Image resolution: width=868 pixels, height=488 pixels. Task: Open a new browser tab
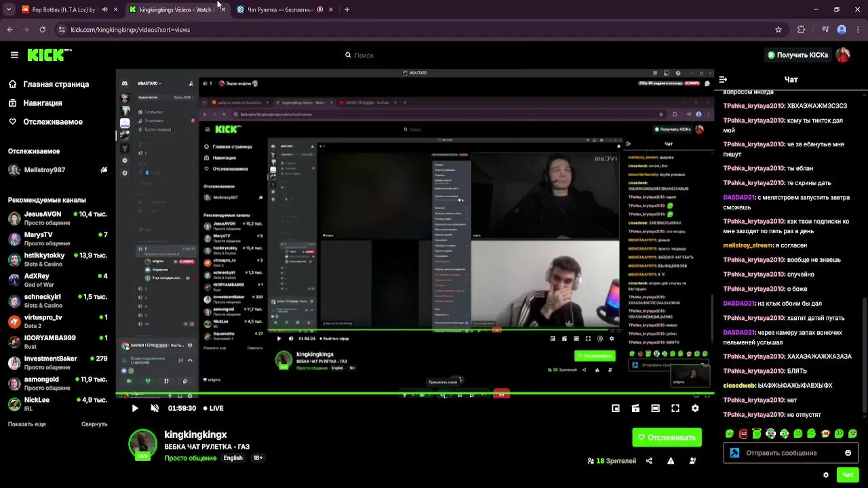click(347, 9)
